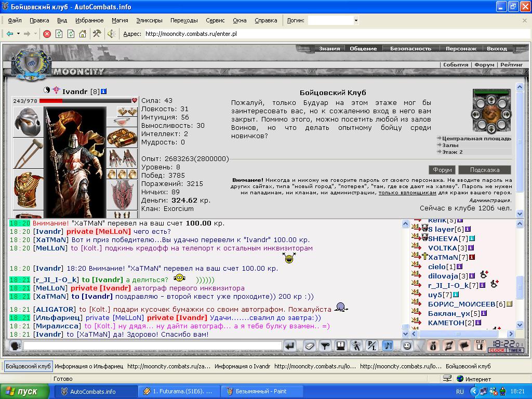Open the Магия menu
Viewport: 532px width, 399px height.
click(120, 20)
